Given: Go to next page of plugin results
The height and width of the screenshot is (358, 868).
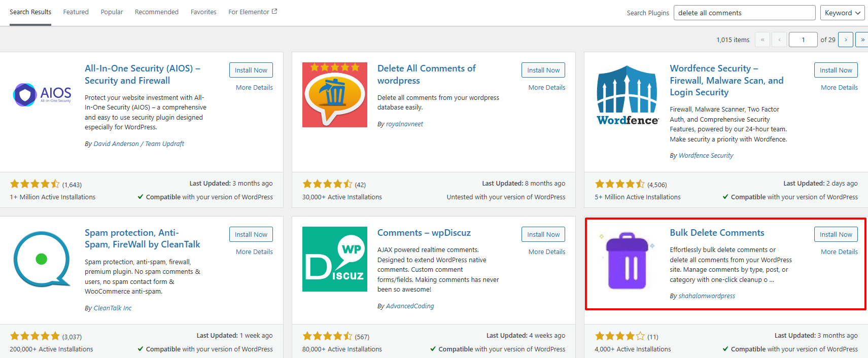Looking at the screenshot, I should pos(845,40).
